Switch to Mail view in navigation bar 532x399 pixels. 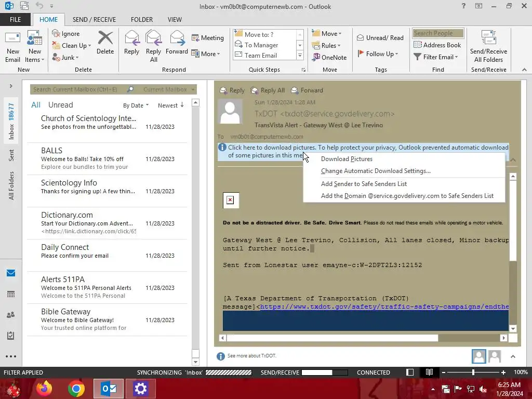(11, 273)
